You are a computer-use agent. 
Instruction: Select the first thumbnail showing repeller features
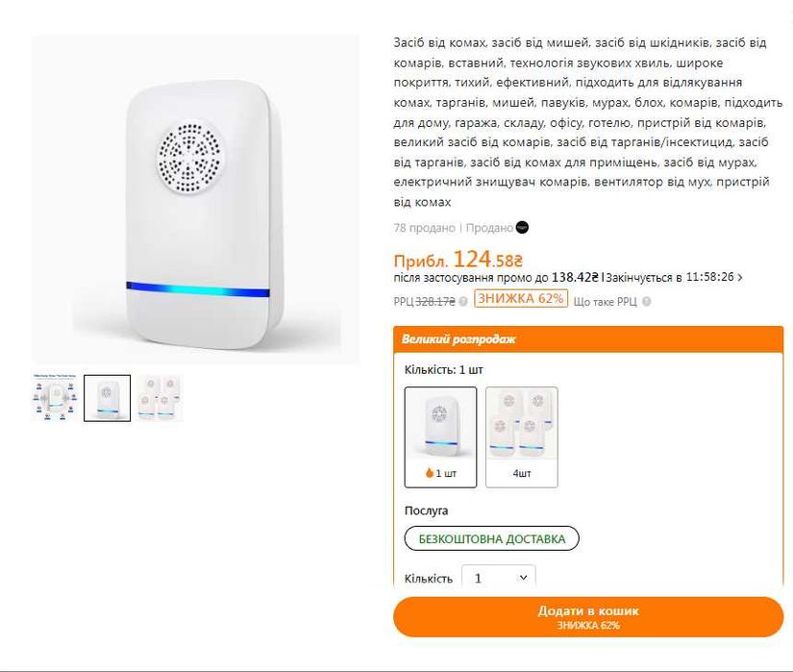coord(55,398)
